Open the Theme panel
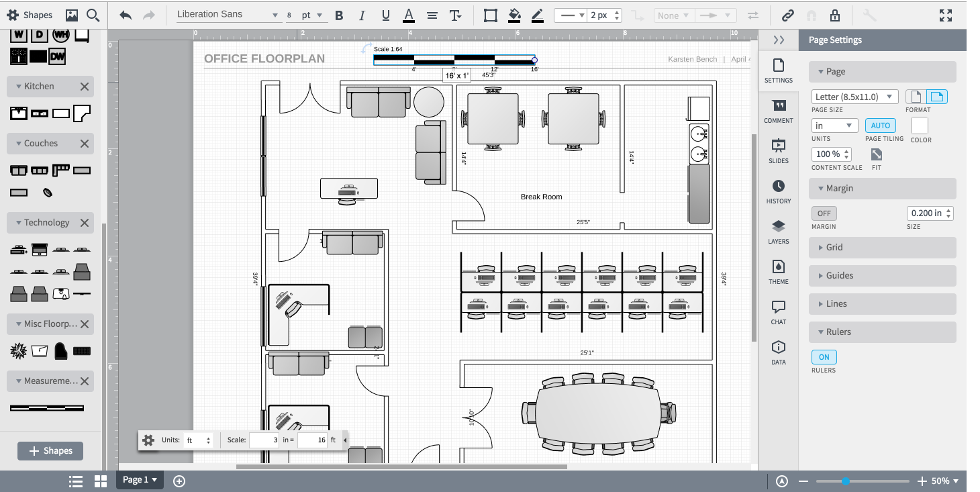Image resolution: width=980 pixels, height=492 pixels. point(779,272)
